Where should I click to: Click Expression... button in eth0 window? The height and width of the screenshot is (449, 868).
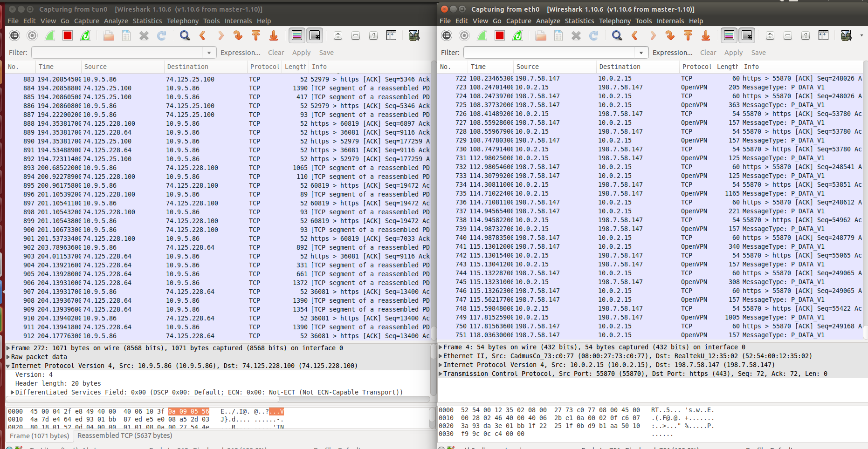(673, 53)
